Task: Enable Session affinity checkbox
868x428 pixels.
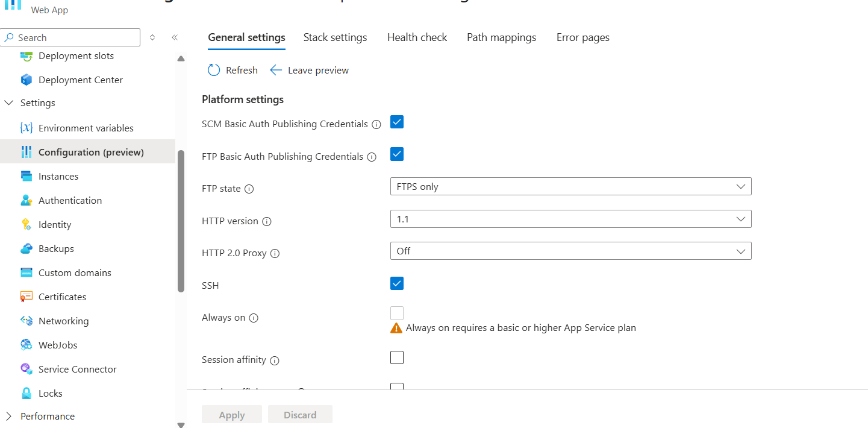Action: (396, 358)
